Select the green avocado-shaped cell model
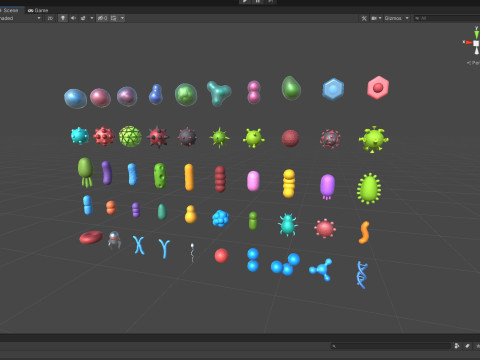The width and height of the screenshot is (480, 360). point(291,88)
